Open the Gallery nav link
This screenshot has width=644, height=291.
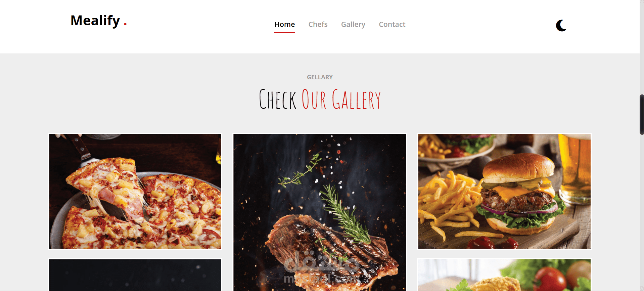(353, 25)
